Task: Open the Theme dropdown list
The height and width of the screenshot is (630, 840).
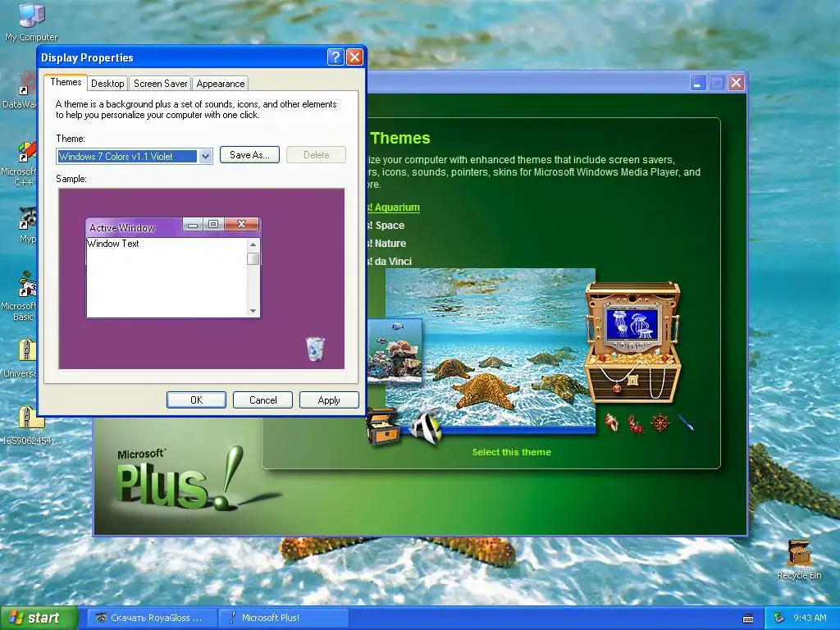Action: coord(205,157)
